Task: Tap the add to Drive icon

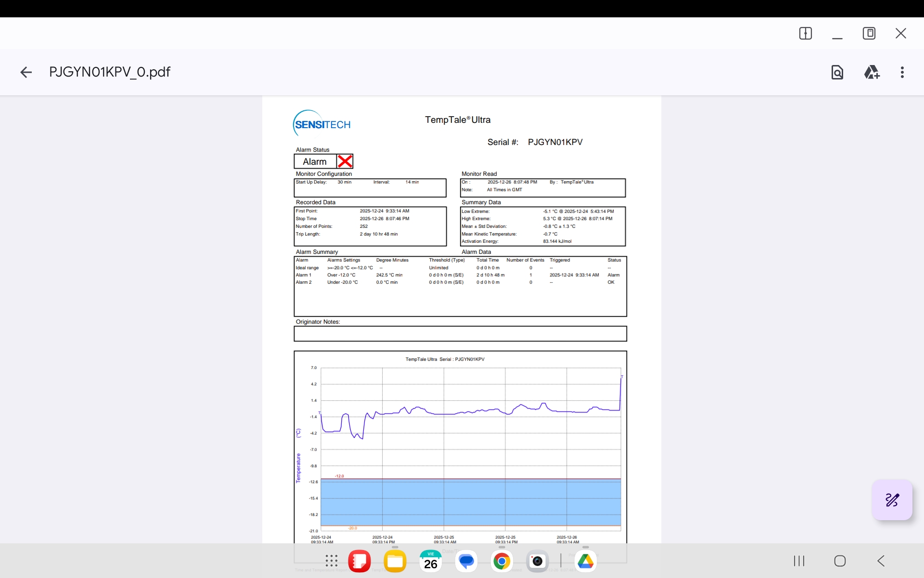Action: 872,72
